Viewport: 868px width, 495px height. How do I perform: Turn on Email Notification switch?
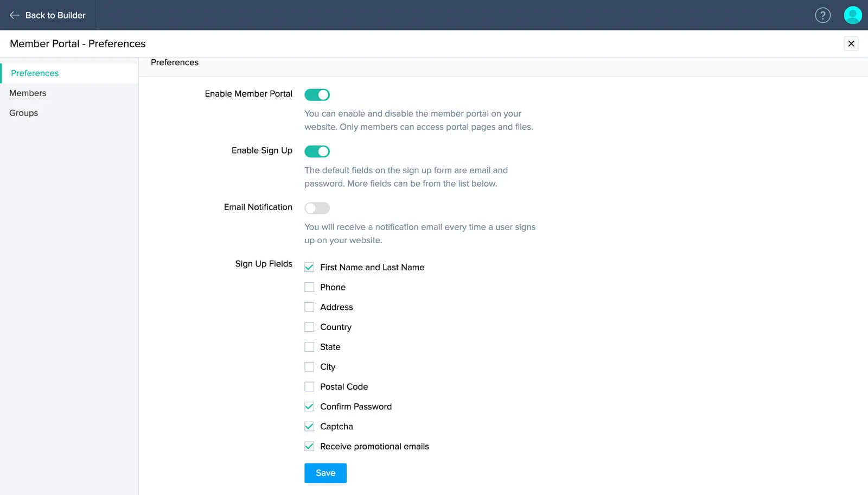pos(317,208)
